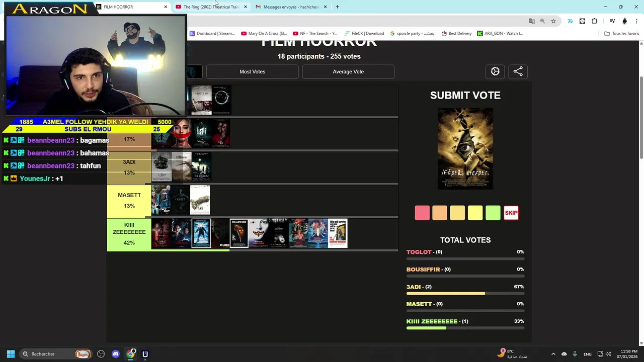Screen dimensions: 644x362
Task: Vote with the pale yellow tier swatch
Action: pos(457,213)
